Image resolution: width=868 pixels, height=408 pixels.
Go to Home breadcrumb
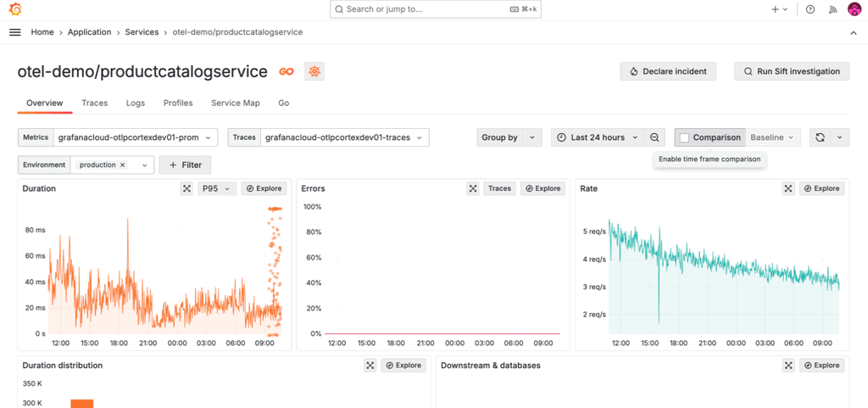coord(42,32)
